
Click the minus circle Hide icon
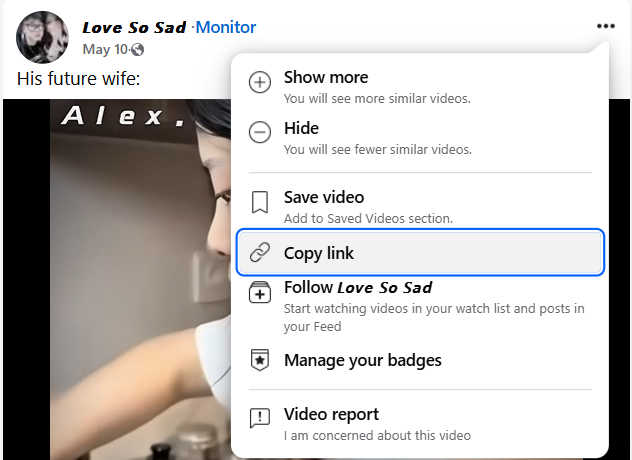click(x=260, y=134)
